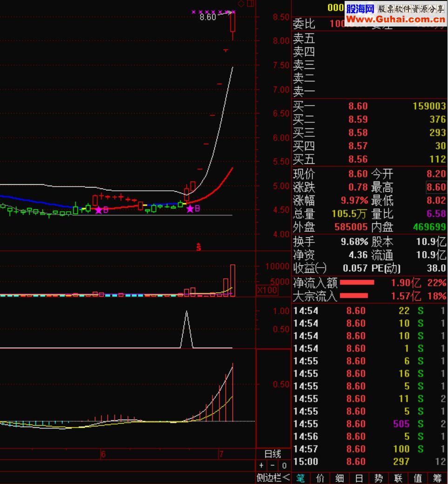This screenshot has height=484, width=448.
Task: Click the 最低 value 8.02
Action: click(436, 200)
